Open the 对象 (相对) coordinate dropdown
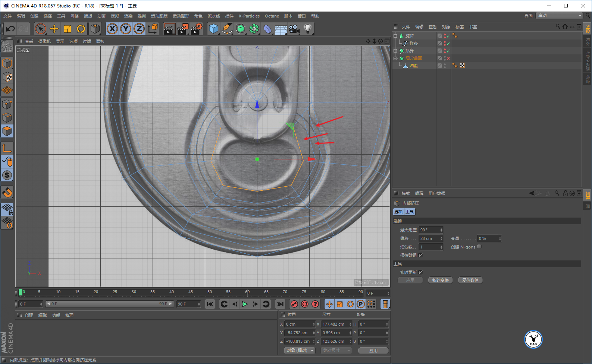592x364 pixels. click(x=300, y=350)
